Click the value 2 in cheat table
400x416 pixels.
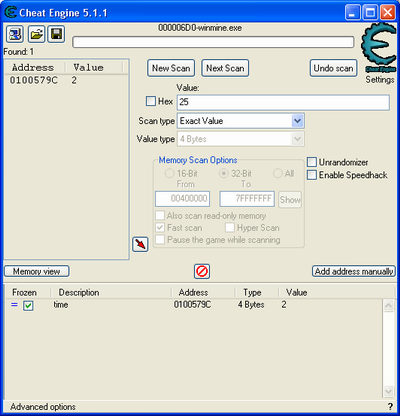coord(284,305)
